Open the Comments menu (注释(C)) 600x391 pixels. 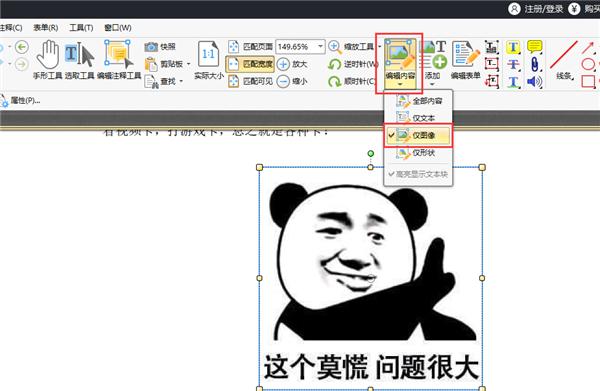(11, 28)
